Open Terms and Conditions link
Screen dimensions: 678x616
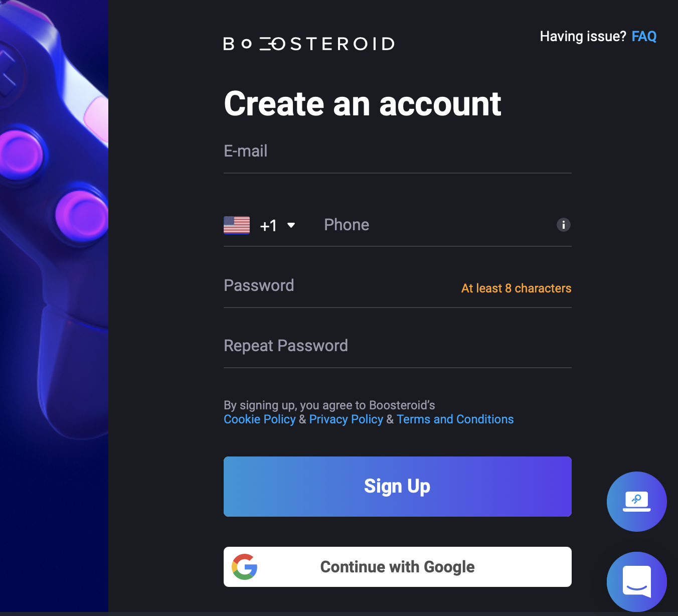455,419
